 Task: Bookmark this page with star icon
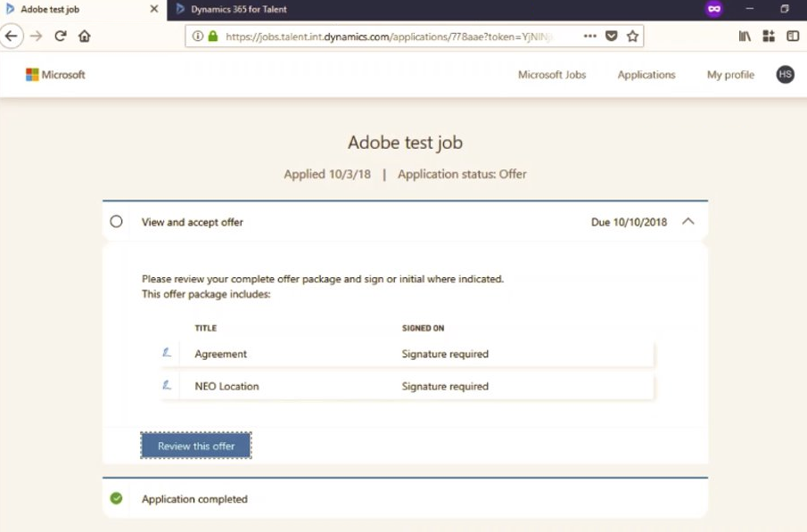(x=632, y=36)
